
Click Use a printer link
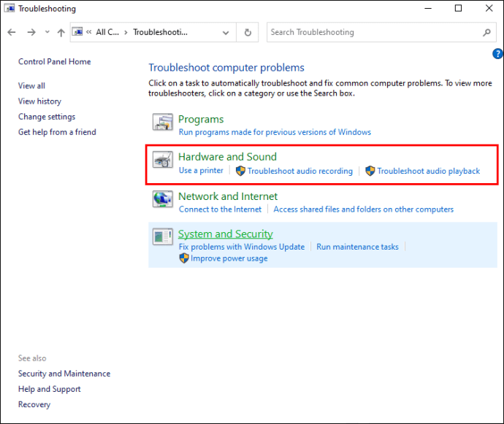click(x=201, y=171)
